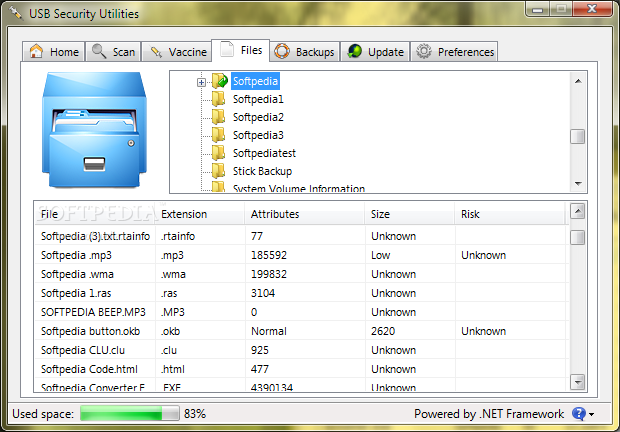The image size is (620, 432).
Task: Click the Preferences gear icon
Action: pos(423,51)
